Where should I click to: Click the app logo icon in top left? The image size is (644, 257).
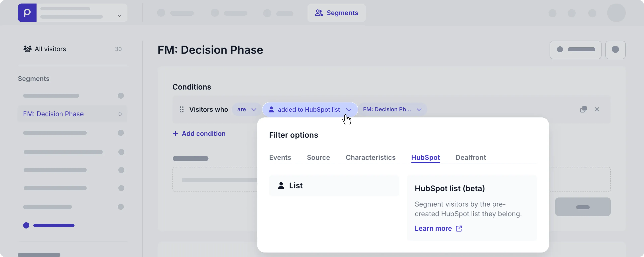click(x=27, y=13)
